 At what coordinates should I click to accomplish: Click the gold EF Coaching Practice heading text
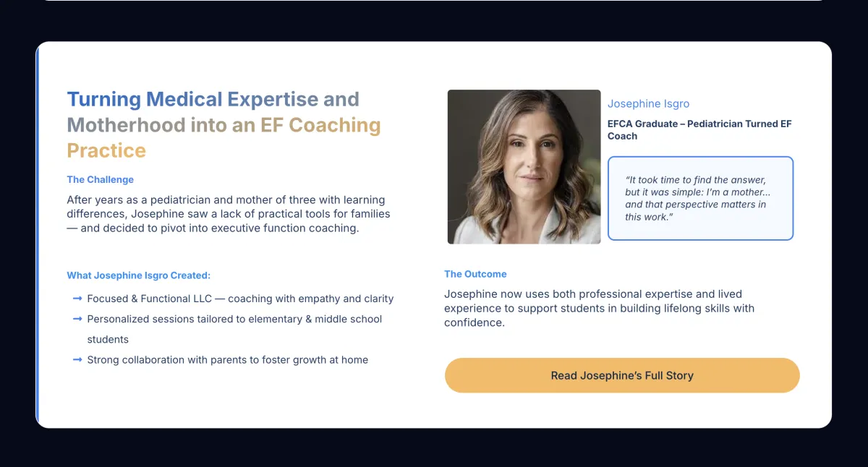[x=320, y=125]
